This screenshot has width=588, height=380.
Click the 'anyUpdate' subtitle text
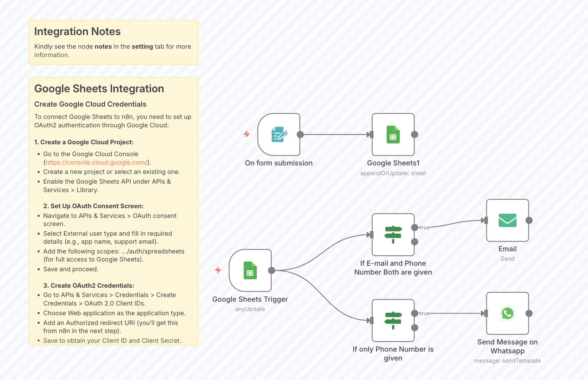point(250,309)
